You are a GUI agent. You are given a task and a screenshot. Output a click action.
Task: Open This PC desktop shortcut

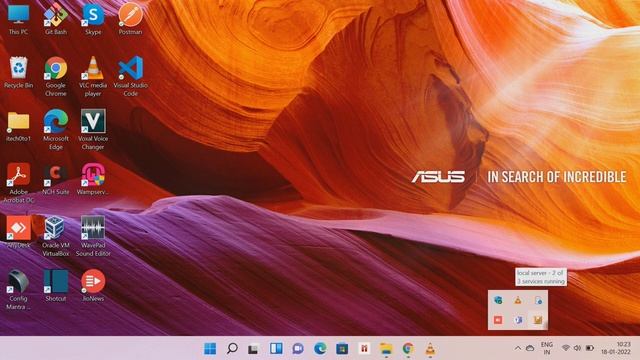tap(18, 19)
